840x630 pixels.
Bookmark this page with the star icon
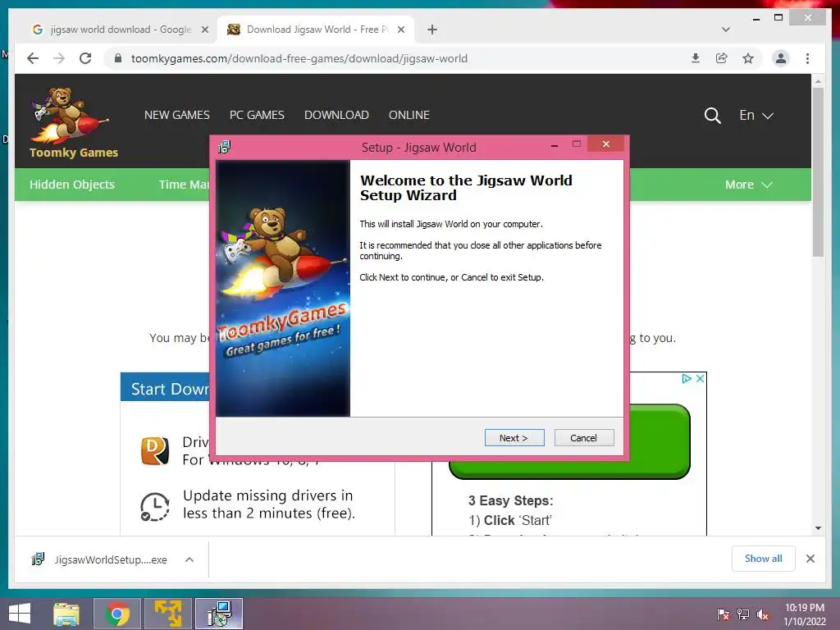(x=748, y=58)
